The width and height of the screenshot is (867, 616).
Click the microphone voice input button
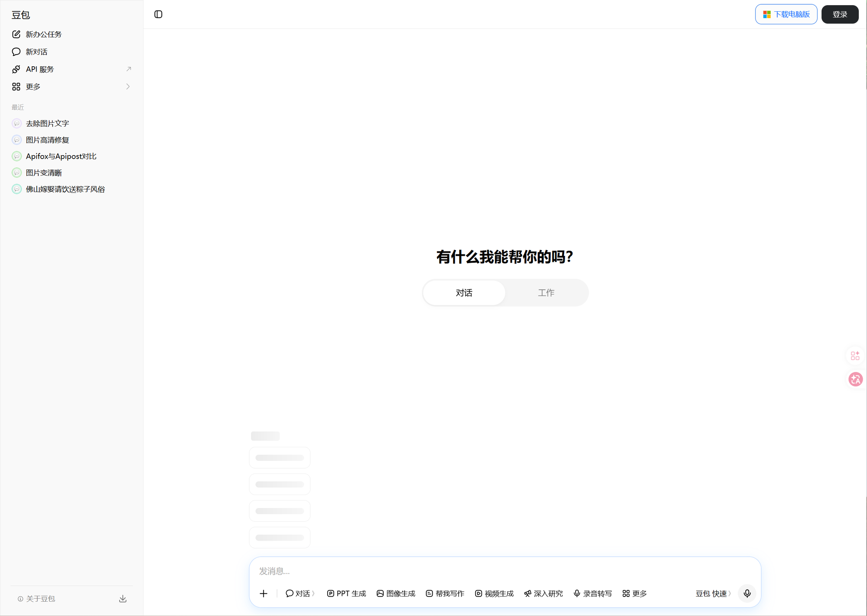tap(747, 593)
